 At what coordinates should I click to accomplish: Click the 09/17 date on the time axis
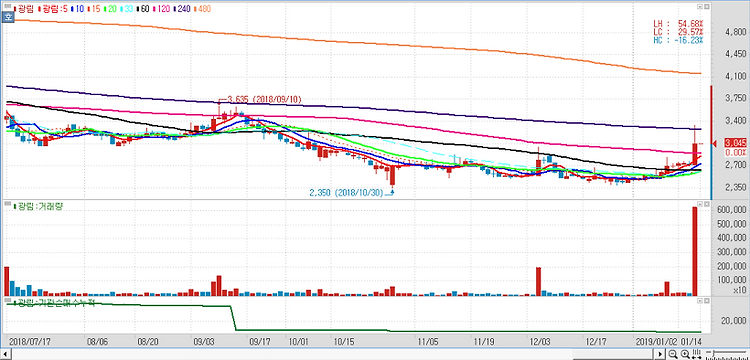click(260, 342)
